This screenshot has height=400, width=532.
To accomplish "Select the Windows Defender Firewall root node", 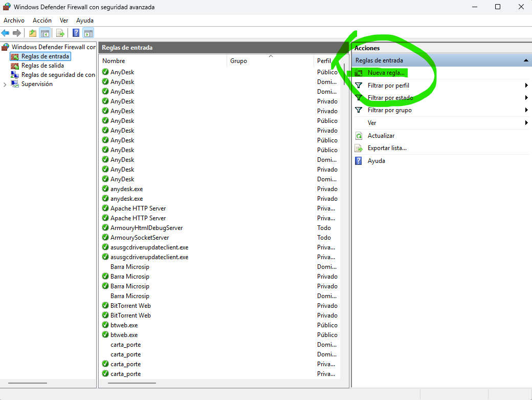I will pyautogui.click(x=54, y=47).
